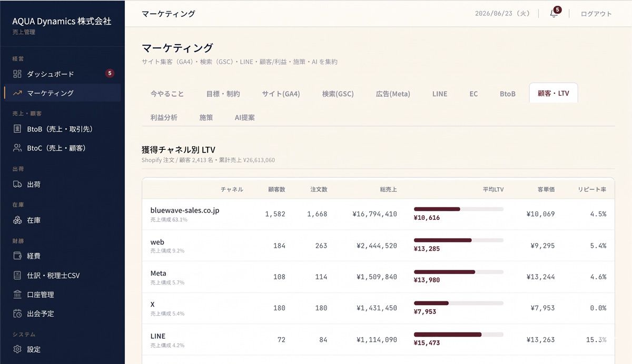Click the LINE channel name in table
Screen dimensions: 632x364
click(x=157, y=336)
